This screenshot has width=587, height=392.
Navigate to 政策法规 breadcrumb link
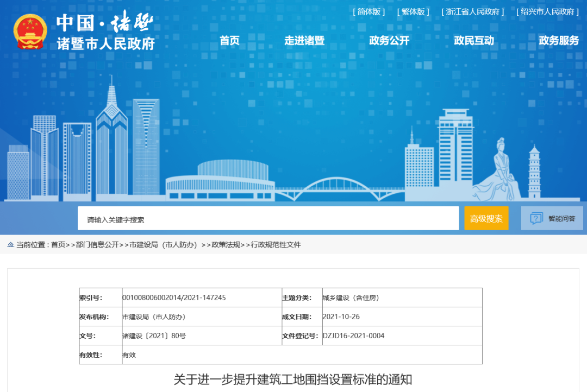tap(226, 245)
